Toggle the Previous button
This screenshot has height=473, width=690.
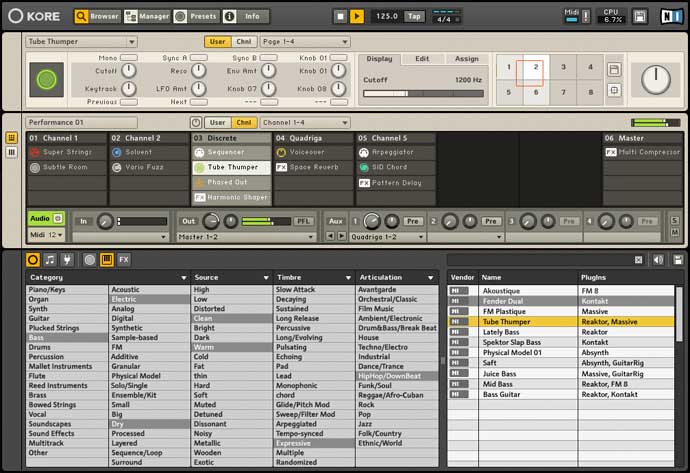point(128,102)
